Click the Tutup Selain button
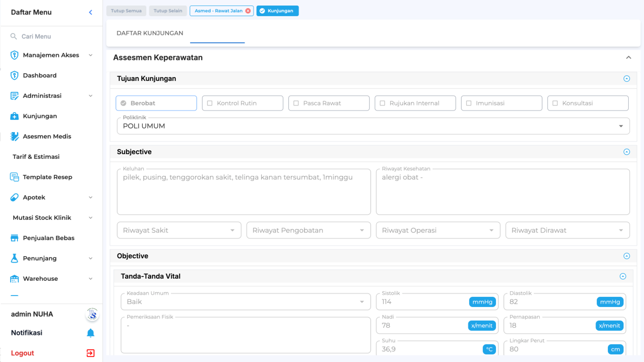Image resolution: width=644 pixels, height=362 pixels. [168, 11]
